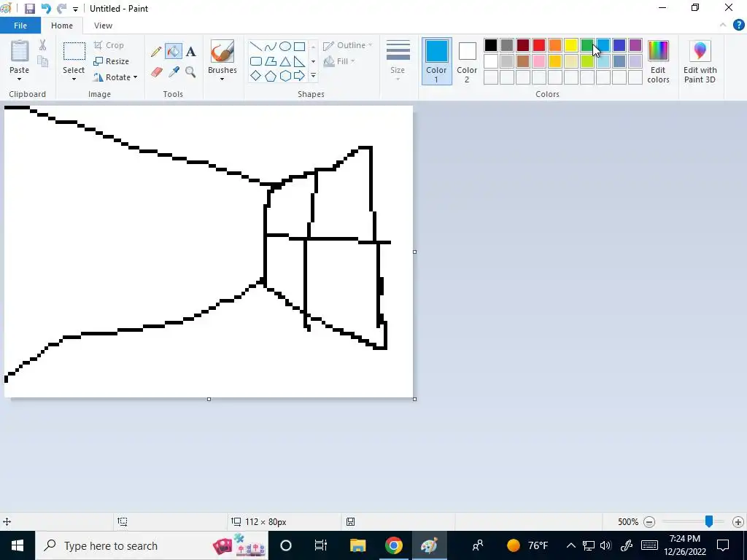Choose the Curve shape
Screen dimensions: 747x560
pyautogui.click(x=271, y=46)
